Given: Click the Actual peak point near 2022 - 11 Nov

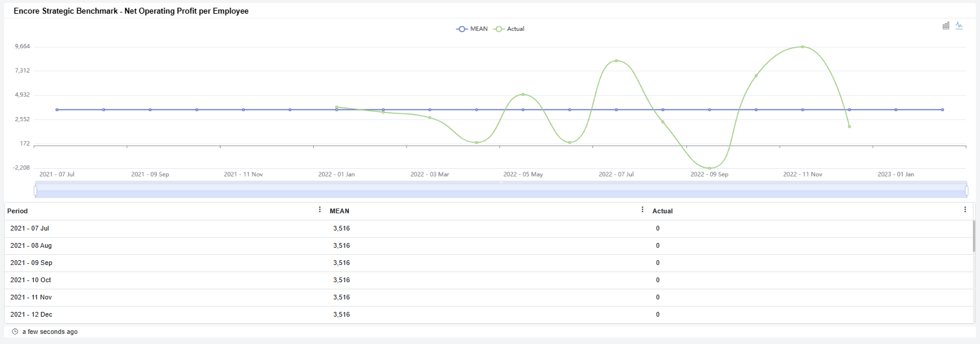Looking at the screenshot, I should (x=802, y=46).
